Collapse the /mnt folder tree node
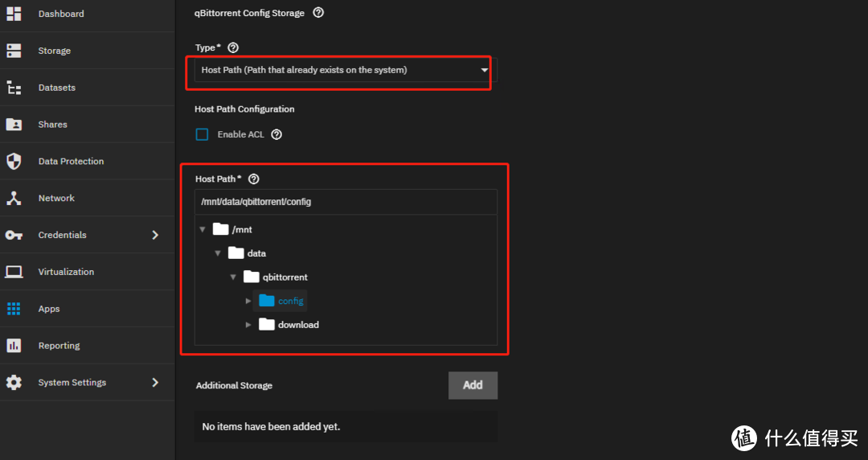This screenshot has width=868, height=460. tap(203, 230)
